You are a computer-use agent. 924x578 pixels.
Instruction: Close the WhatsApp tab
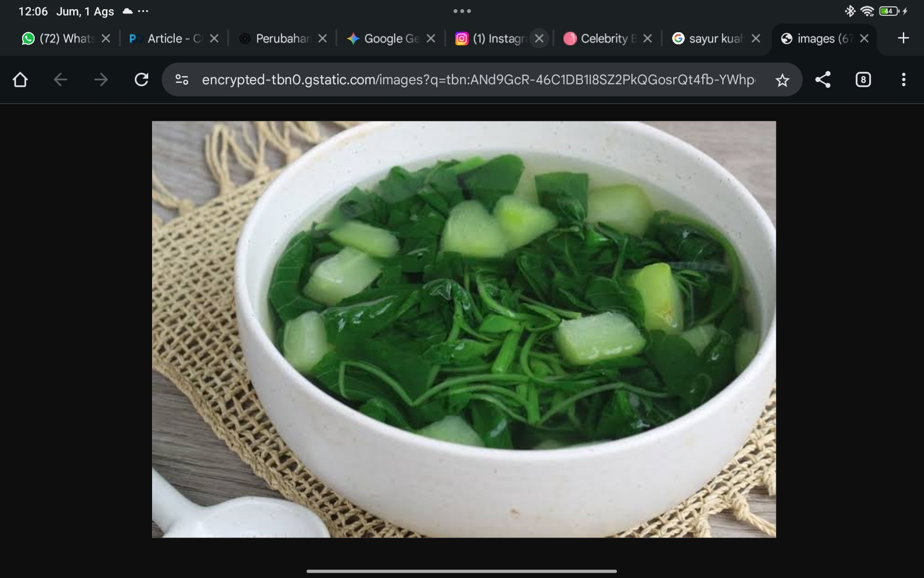106,39
